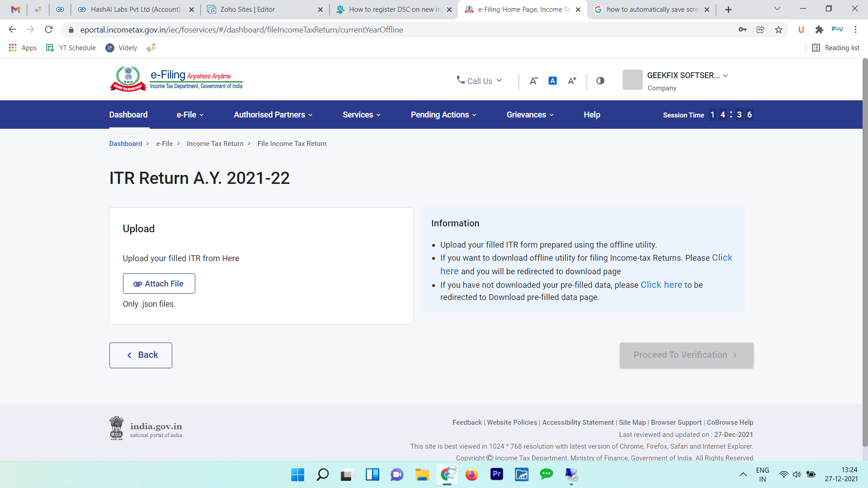The width and height of the screenshot is (868, 488).
Task: Expand the Call Us dropdown
Action: [x=480, y=80]
